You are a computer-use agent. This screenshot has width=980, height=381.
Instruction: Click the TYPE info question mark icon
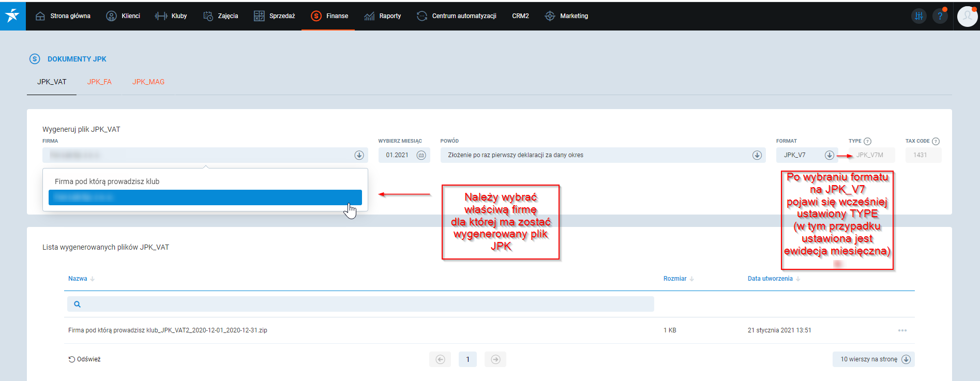click(868, 141)
